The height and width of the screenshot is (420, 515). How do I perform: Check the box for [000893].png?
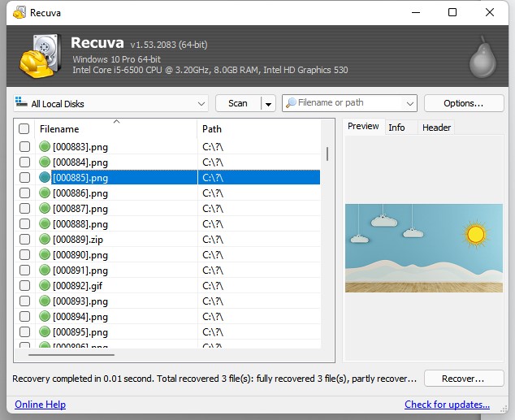[24, 301]
